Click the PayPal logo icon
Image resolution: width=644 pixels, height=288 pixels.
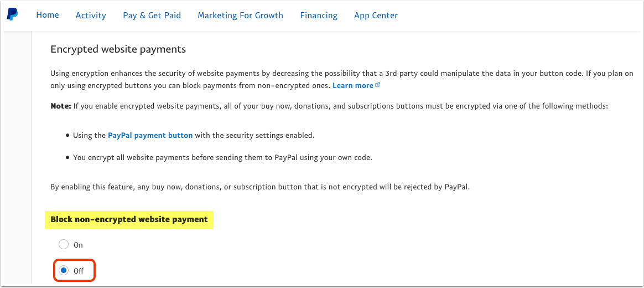[x=12, y=15]
